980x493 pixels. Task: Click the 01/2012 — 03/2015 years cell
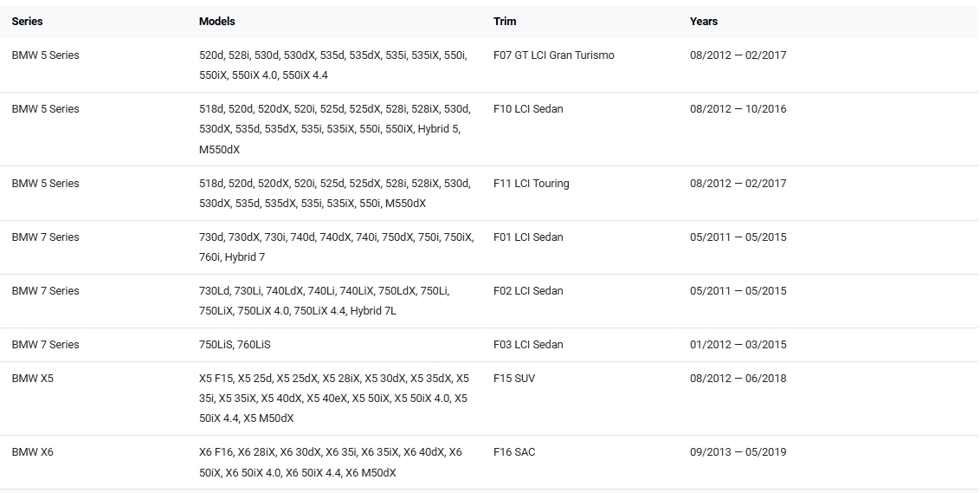[738, 345]
